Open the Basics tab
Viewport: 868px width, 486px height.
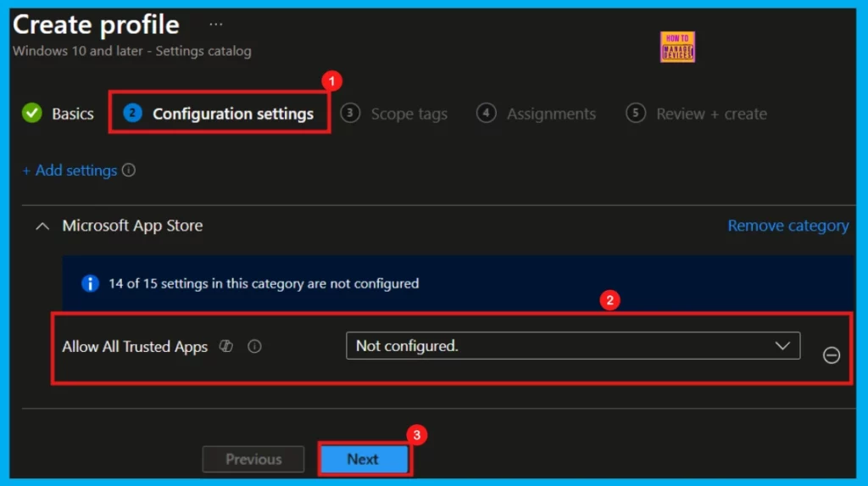(x=73, y=114)
